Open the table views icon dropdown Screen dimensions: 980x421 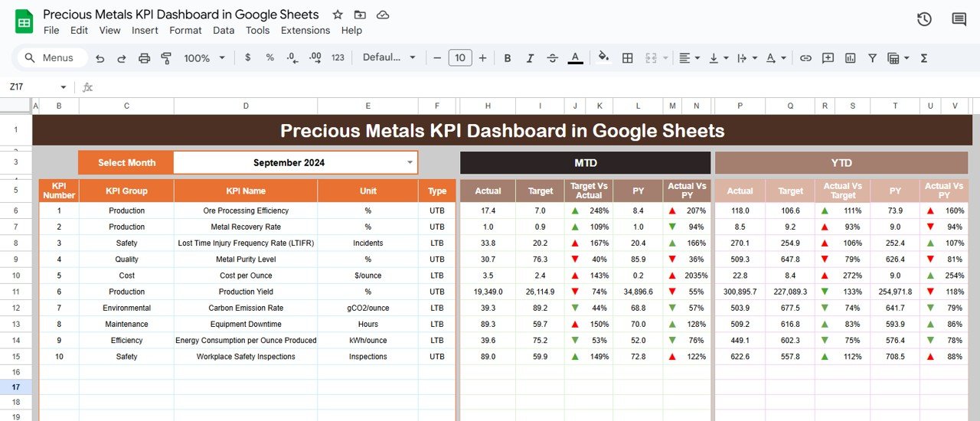tap(898, 57)
